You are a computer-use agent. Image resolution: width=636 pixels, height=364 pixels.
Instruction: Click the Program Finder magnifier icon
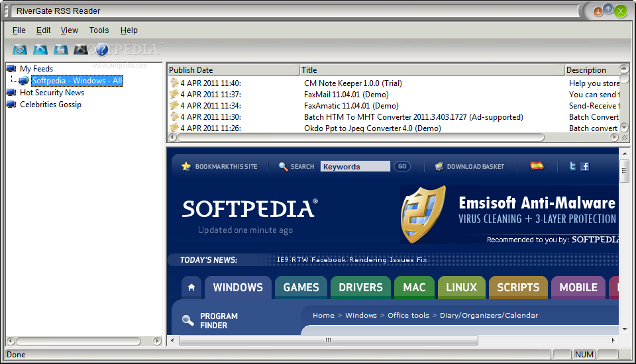(x=187, y=320)
